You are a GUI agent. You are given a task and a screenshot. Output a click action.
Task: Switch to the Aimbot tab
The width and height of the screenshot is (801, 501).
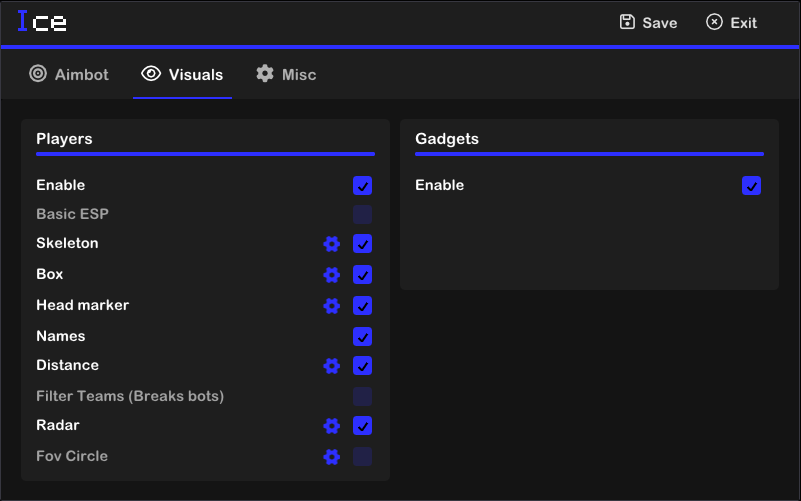point(69,74)
